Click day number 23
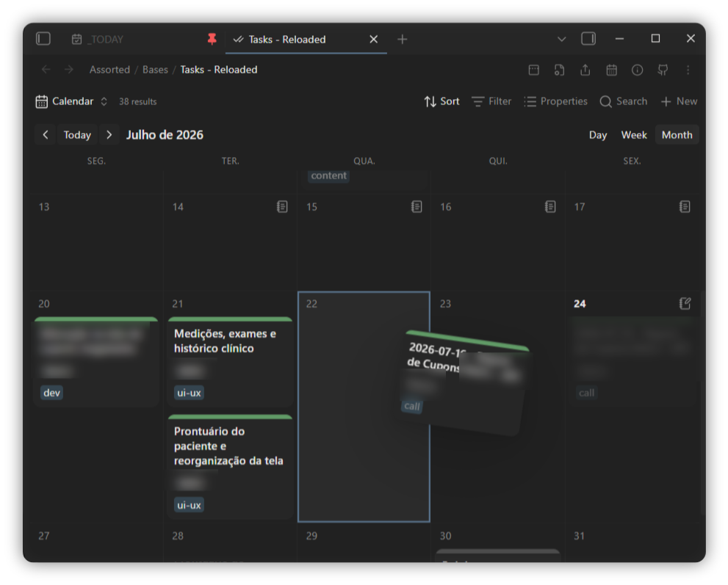The height and width of the screenshot is (585, 728). [445, 304]
